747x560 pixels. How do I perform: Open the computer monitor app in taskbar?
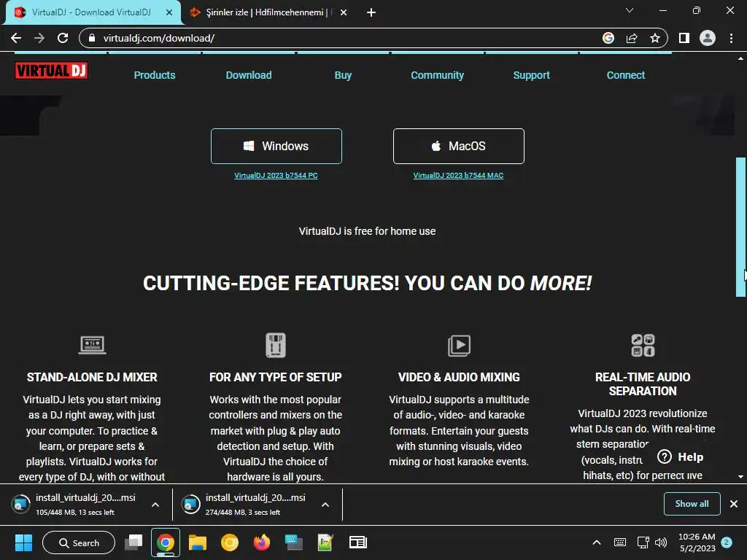[293, 542]
